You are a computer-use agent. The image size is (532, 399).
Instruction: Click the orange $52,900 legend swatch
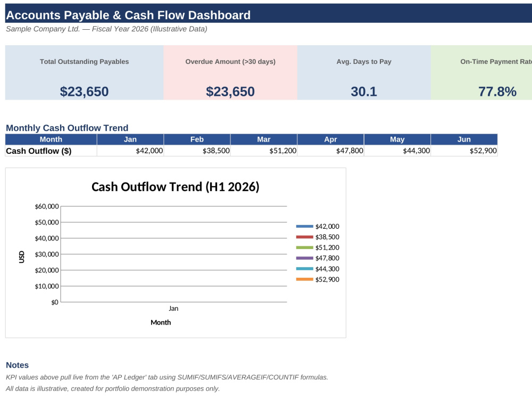coord(305,279)
